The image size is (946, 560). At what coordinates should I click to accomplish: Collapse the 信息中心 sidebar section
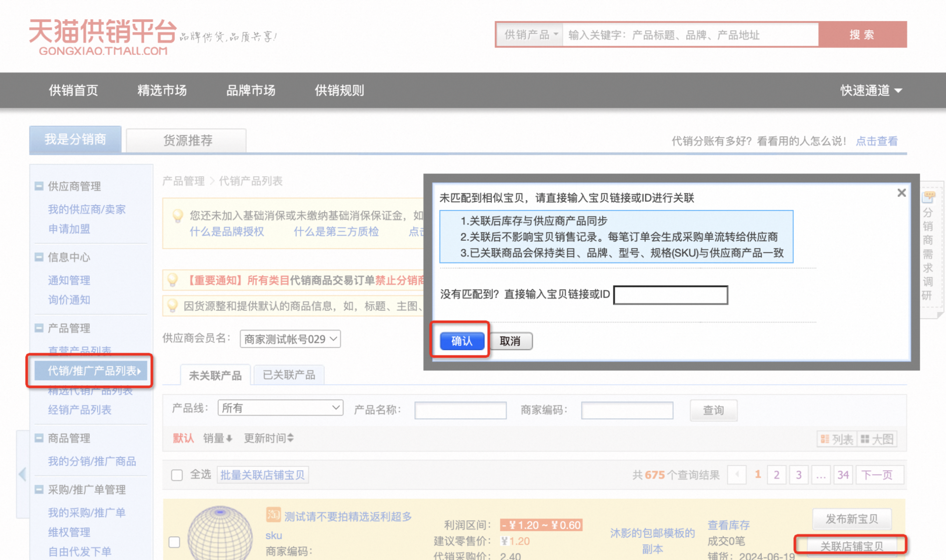click(x=39, y=257)
